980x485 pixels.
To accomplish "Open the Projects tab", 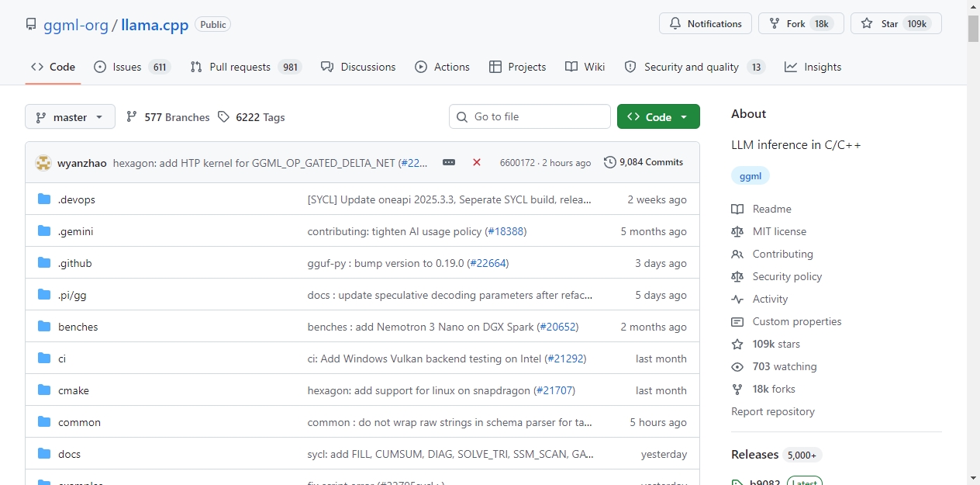I will [x=517, y=67].
